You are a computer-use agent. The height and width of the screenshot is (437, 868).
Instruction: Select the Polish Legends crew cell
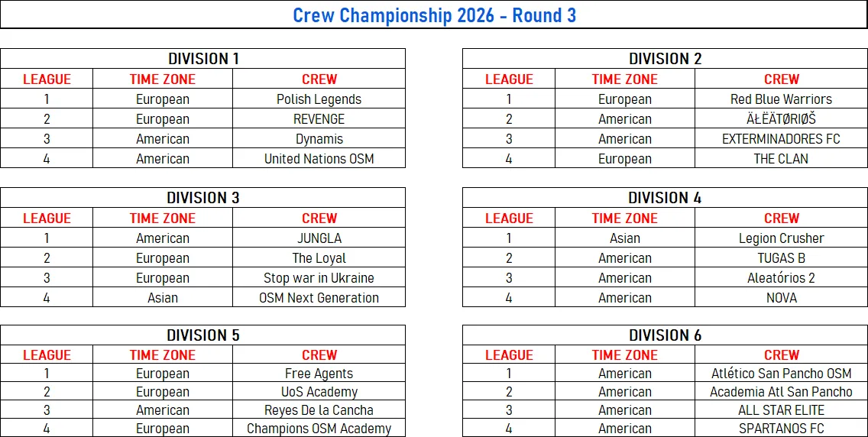[x=319, y=99]
